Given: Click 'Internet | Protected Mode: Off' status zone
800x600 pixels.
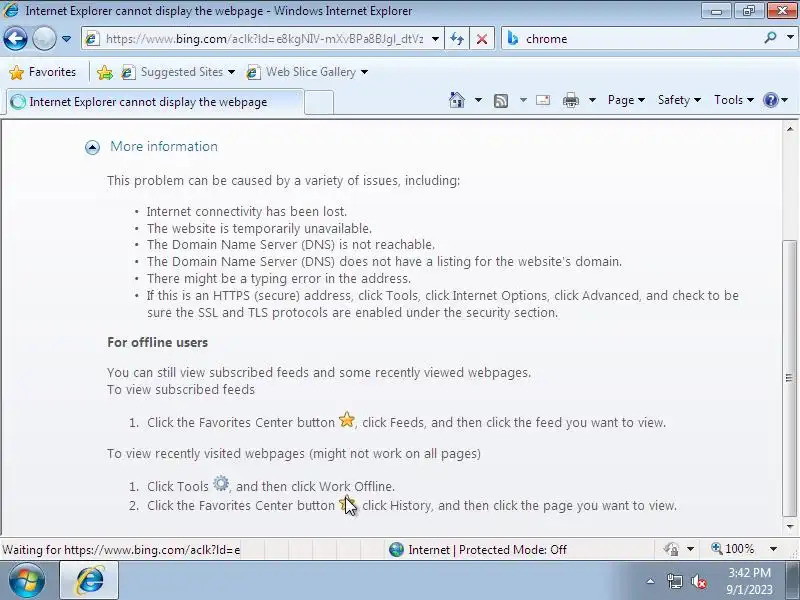Looking at the screenshot, I should (x=488, y=550).
